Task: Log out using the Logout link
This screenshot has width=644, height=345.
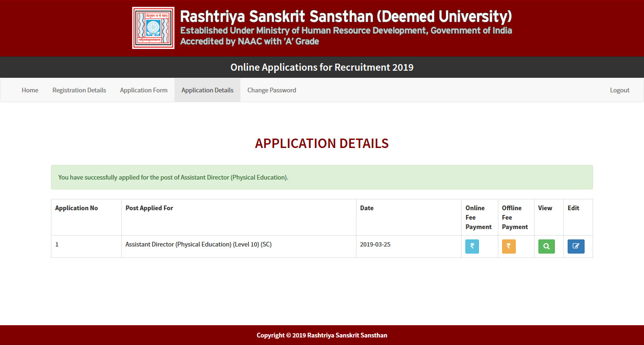Action: tap(619, 90)
